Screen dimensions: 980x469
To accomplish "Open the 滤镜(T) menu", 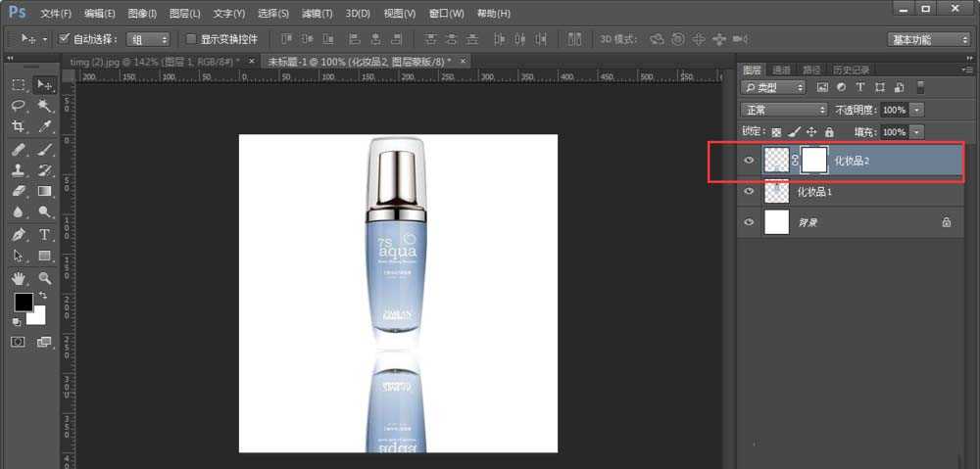I will coord(317,14).
